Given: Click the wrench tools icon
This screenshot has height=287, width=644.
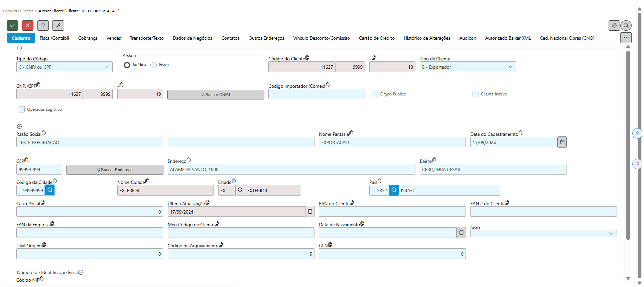Looking at the screenshot, I should [x=58, y=25].
